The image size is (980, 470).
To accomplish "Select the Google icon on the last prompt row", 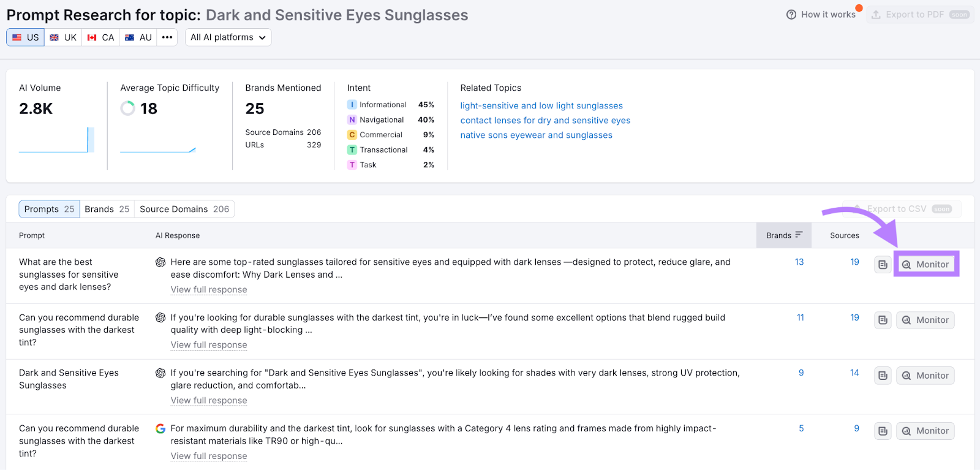I will tap(160, 428).
